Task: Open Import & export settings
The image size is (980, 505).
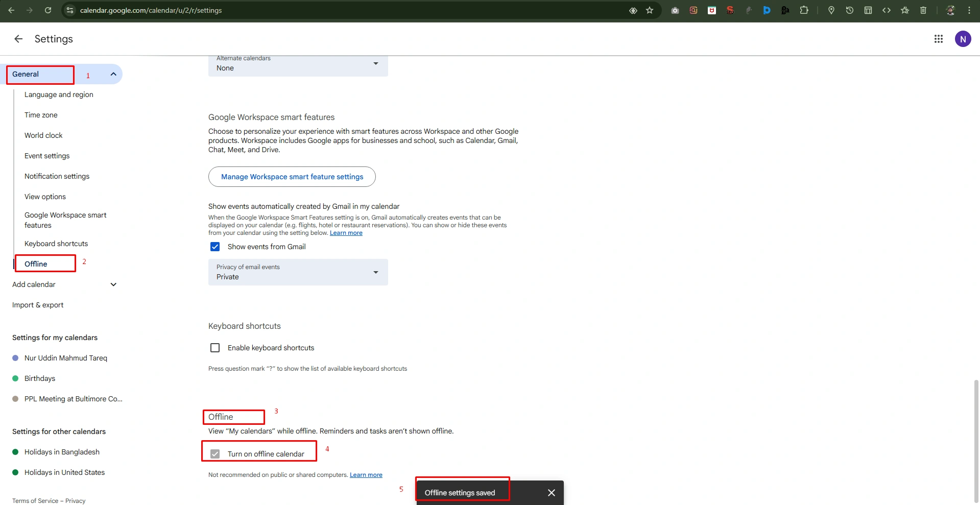Action: tap(38, 305)
